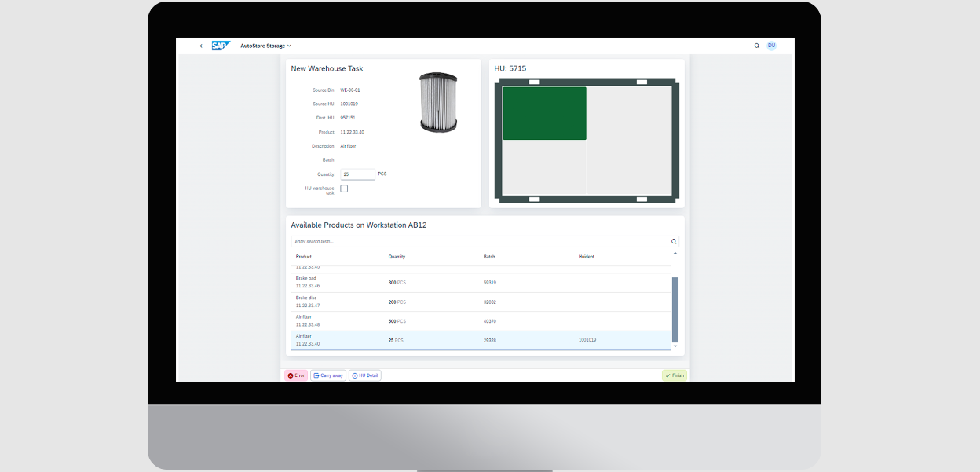The image size is (980, 472).
Task: Click the Batch column header
Action: [489, 257]
